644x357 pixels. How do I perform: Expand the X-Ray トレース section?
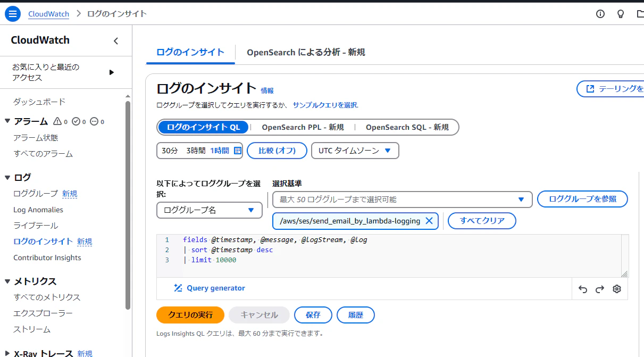click(x=7, y=353)
